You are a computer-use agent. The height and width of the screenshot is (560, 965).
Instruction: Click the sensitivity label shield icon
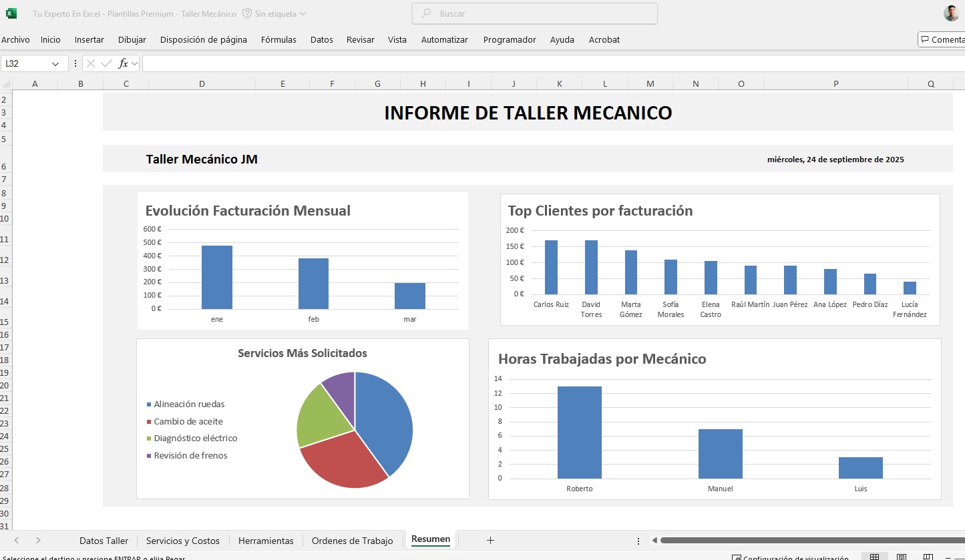[247, 13]
